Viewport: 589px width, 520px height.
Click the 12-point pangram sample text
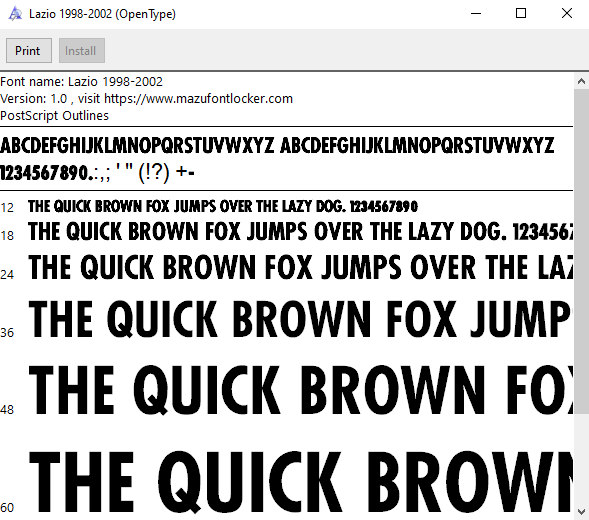[x=223, y=206]
